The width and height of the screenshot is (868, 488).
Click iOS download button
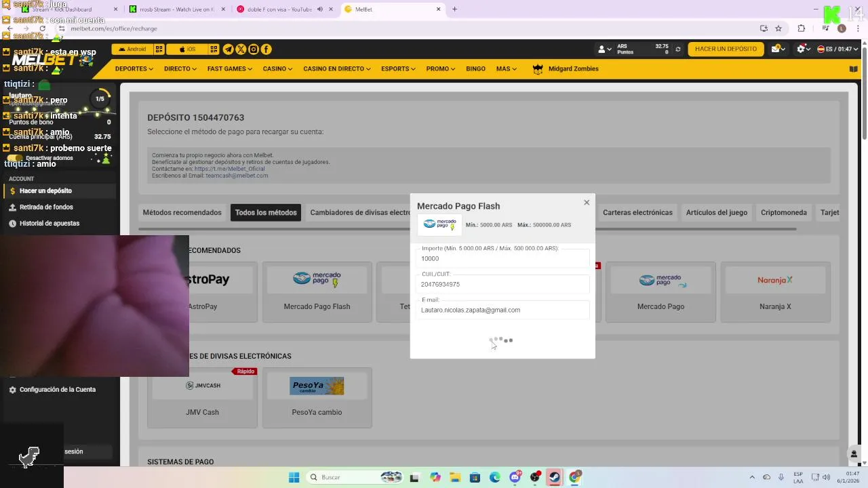coord(187,49)
